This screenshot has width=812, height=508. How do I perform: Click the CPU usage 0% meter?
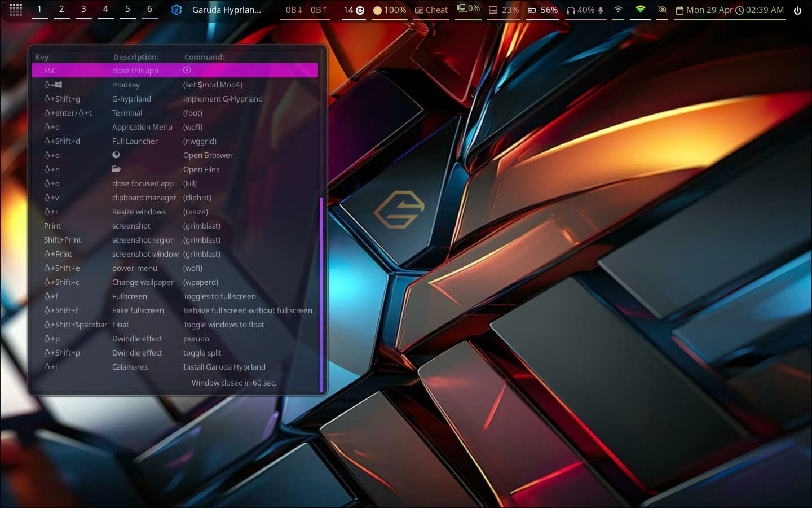click(x=467, y=9)
